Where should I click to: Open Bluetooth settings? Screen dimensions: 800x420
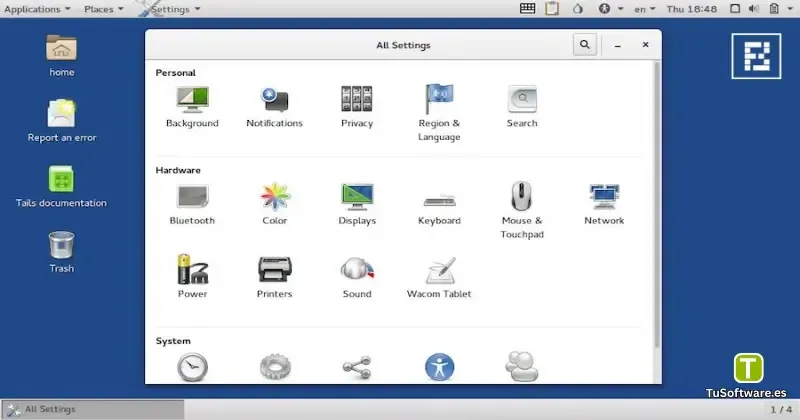192,204
